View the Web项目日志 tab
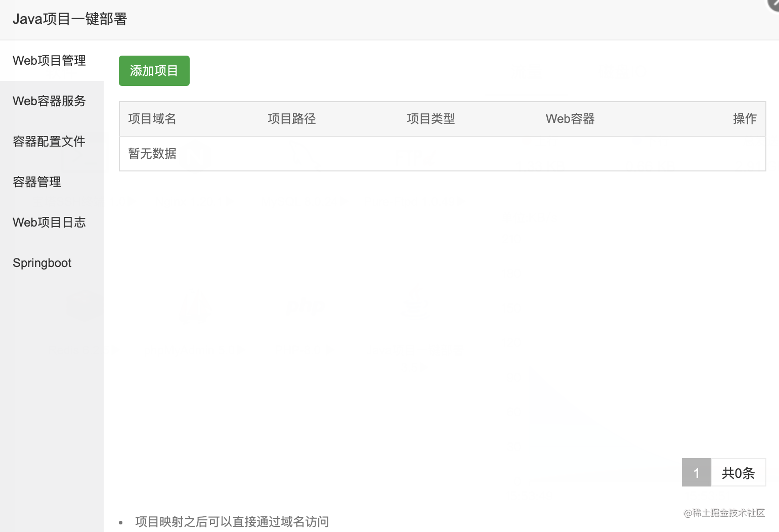 click(52, 223)
